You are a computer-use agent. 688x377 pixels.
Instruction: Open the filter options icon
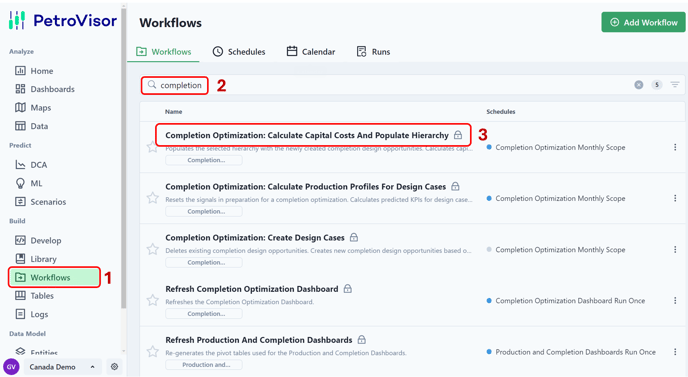pyautogui.click(x=675, y=84)
